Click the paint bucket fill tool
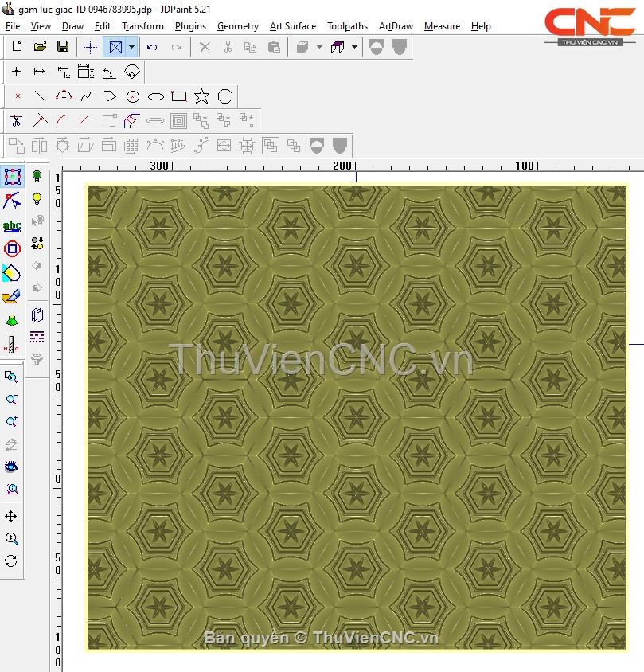The image size is (644, 672). [x=11, y=272]
